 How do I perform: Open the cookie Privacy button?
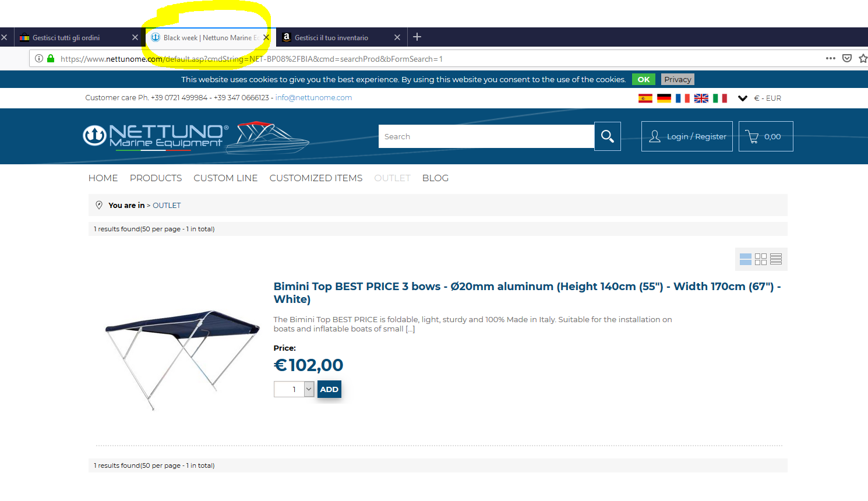678,79
